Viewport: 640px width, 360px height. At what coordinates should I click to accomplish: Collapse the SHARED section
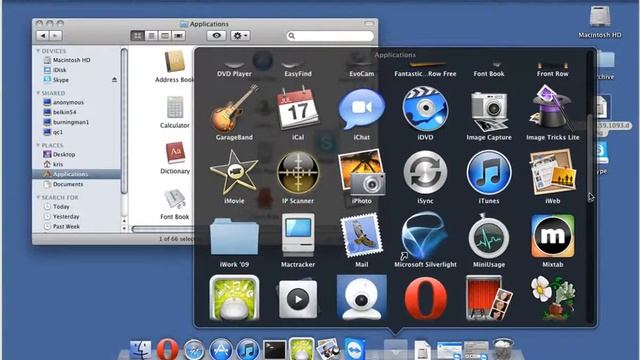coord(38,93)
